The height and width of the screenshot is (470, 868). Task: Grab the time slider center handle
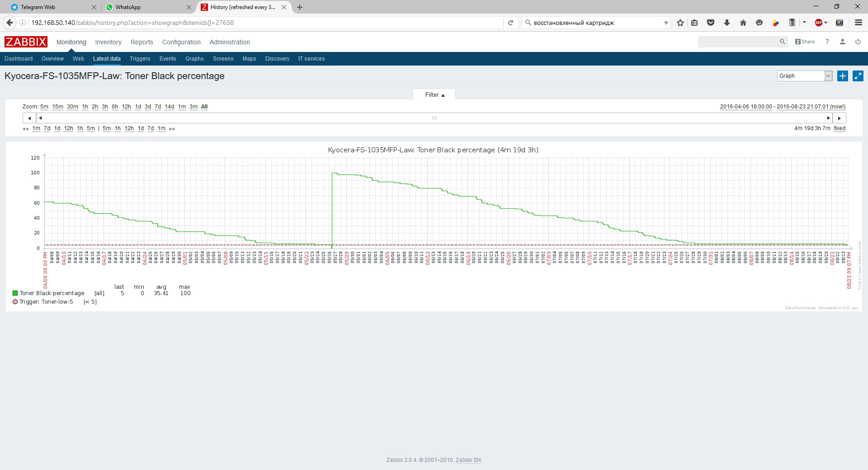pos(434,118)
